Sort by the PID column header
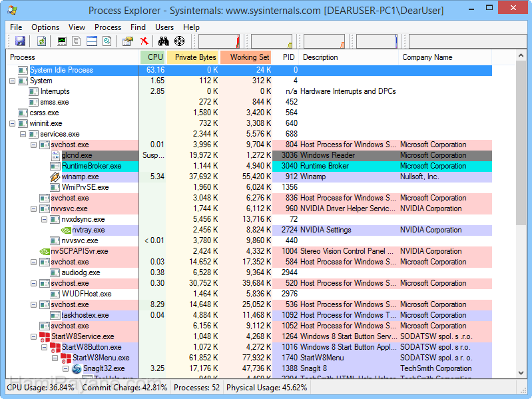 coord(286,57)
